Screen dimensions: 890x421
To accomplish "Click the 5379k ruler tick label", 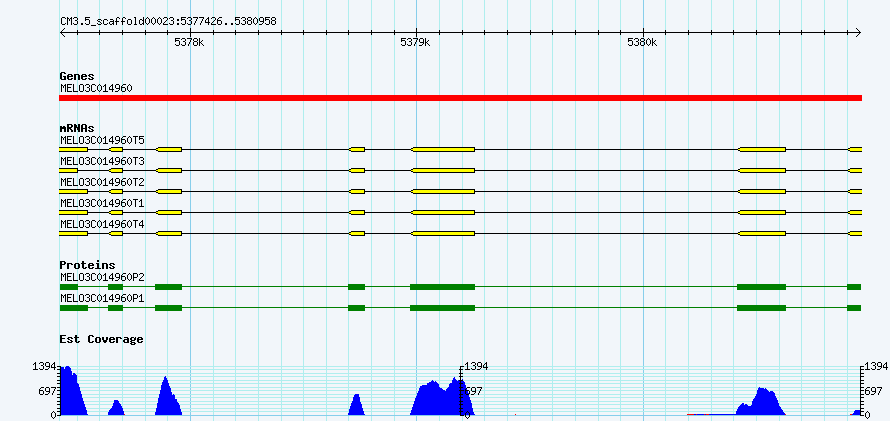I will pyautogui.click(x=415, y=43).
